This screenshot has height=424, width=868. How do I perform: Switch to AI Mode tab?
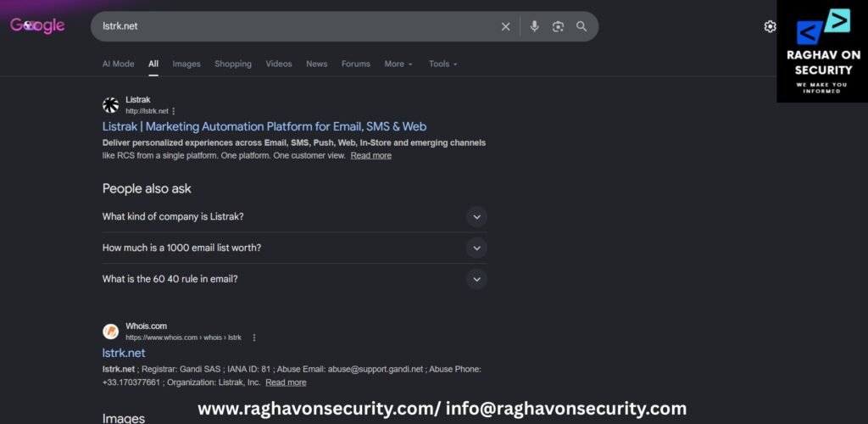pyautogui.click(x=119, y=64)
